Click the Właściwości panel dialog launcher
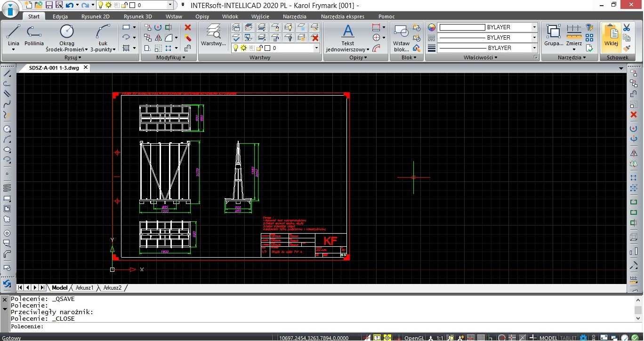This screenshot has height=341, width=644. pos(536,57)
